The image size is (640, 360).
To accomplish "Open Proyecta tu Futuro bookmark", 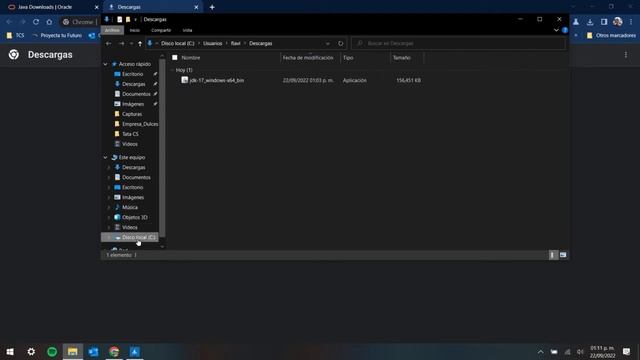I will [x=57, y=36].
